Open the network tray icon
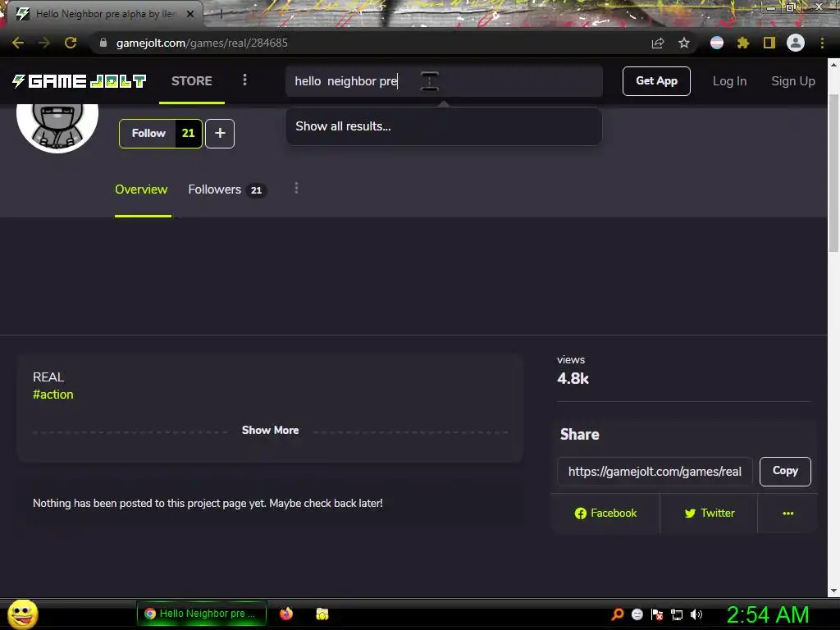The height and width of the screenshot is (630, 840). coord(677,614)
